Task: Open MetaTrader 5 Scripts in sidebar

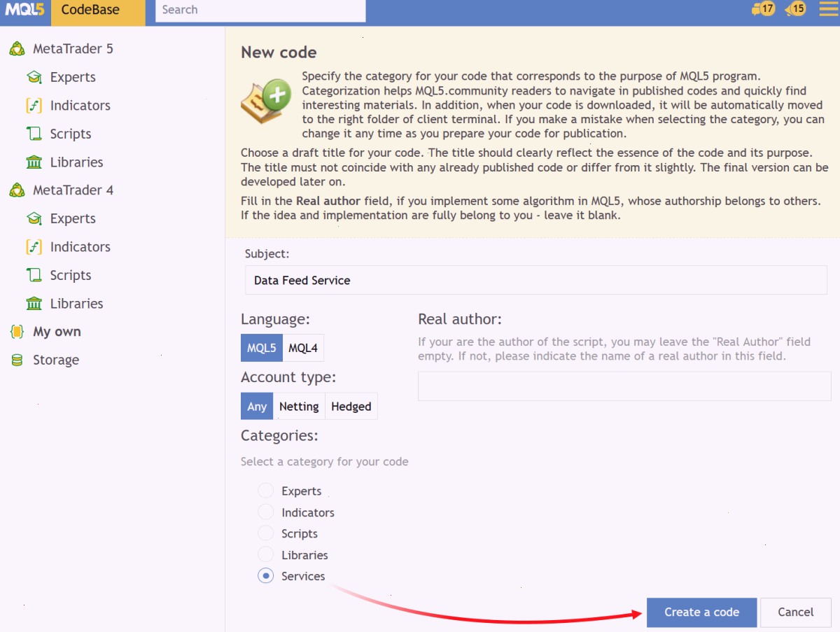Action: 71,134
